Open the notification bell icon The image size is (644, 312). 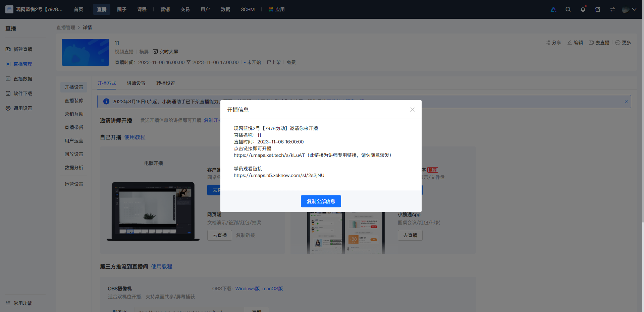(x=583, y=9)
